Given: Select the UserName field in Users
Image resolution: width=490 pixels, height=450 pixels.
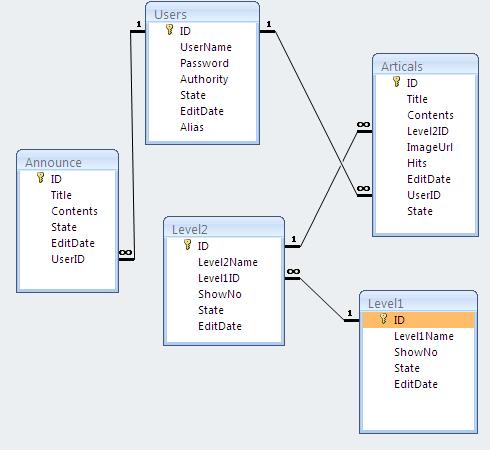Looking at the screenshot, I should 206,47.
